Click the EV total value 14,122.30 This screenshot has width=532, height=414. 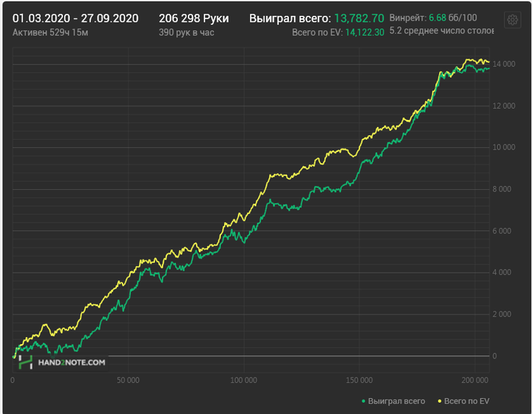365,33
